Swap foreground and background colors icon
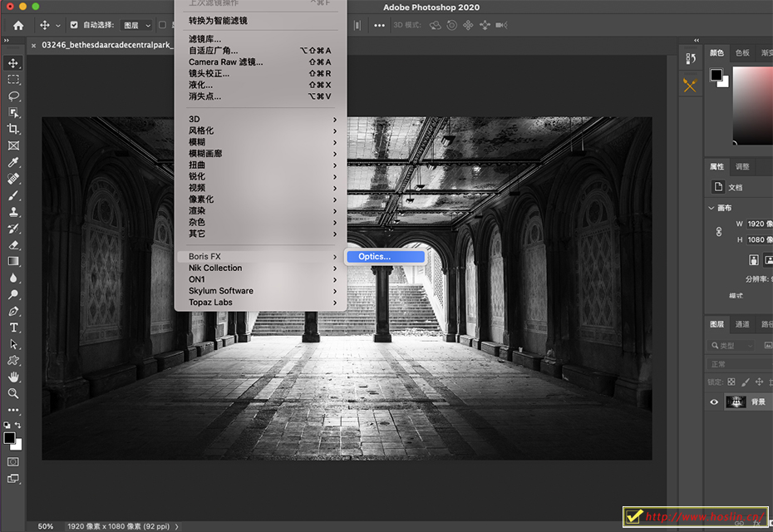 (x=17, y=425)
